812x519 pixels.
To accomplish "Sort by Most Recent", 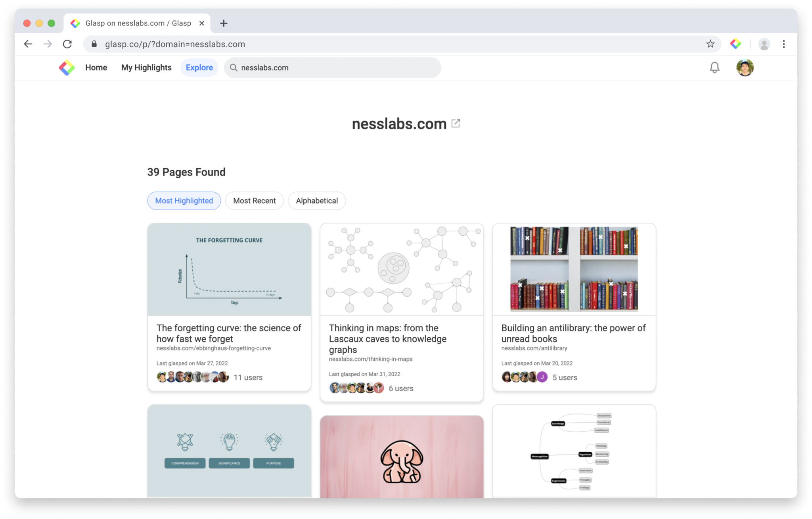I will pos(255,201).
